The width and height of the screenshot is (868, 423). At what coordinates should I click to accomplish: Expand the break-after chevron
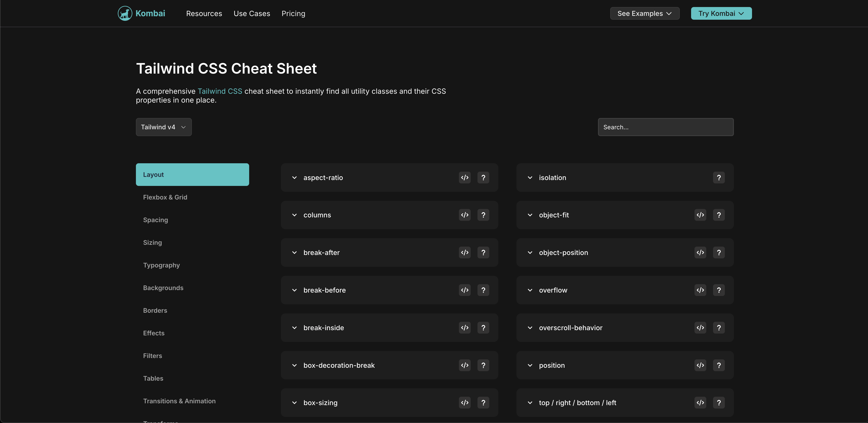pyautogui.click(x=294, y=252)
